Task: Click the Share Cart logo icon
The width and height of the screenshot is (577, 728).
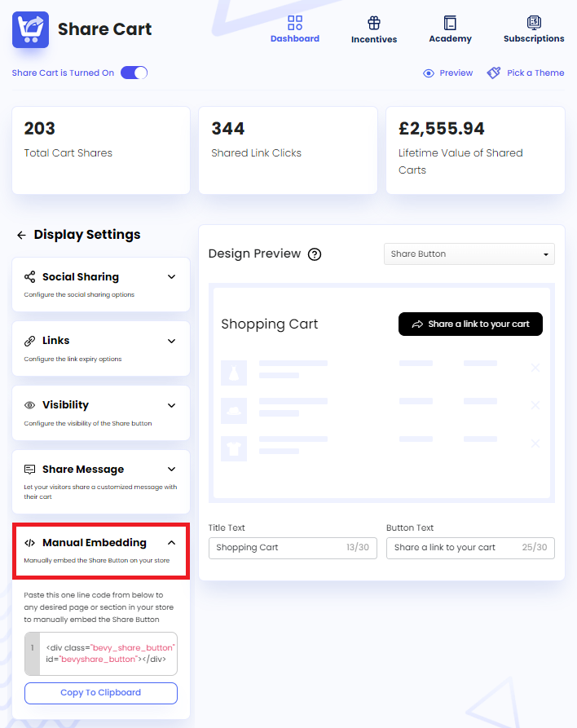Action: click(x=30, y=29)
